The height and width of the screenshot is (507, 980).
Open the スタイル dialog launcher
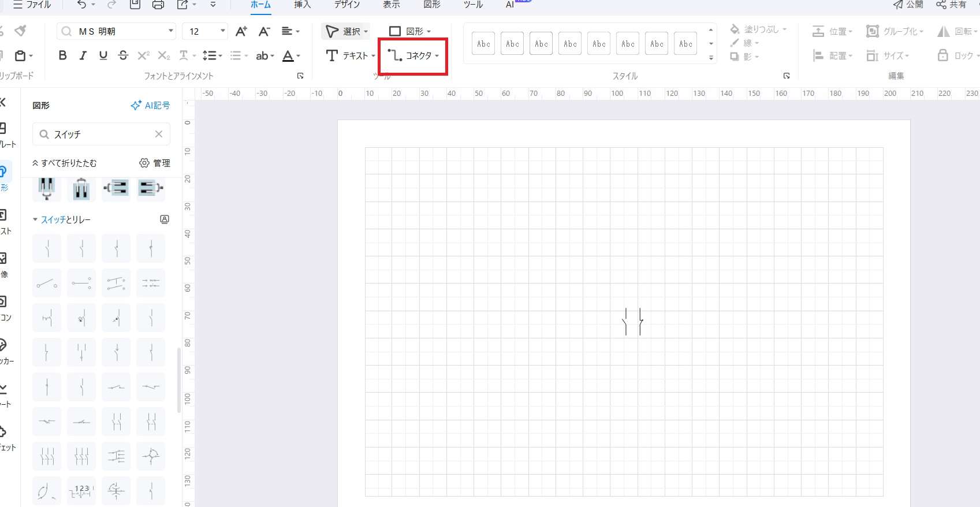(x=786, y=76)
